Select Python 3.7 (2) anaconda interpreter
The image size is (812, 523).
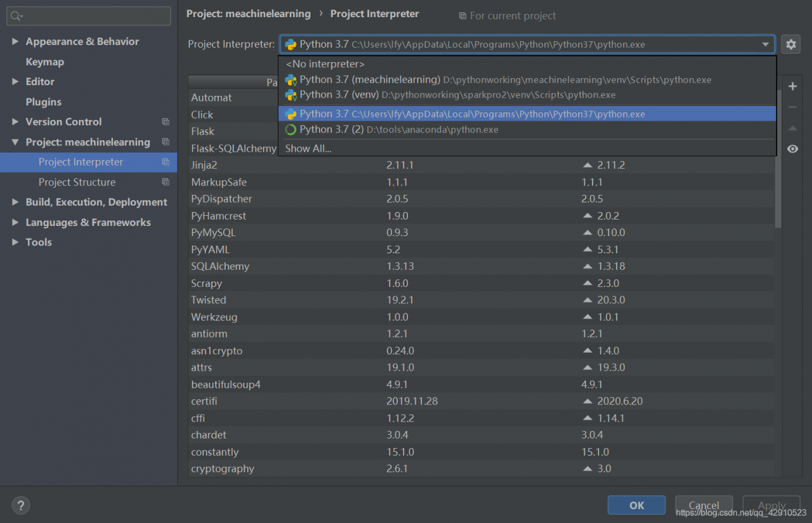527,129
